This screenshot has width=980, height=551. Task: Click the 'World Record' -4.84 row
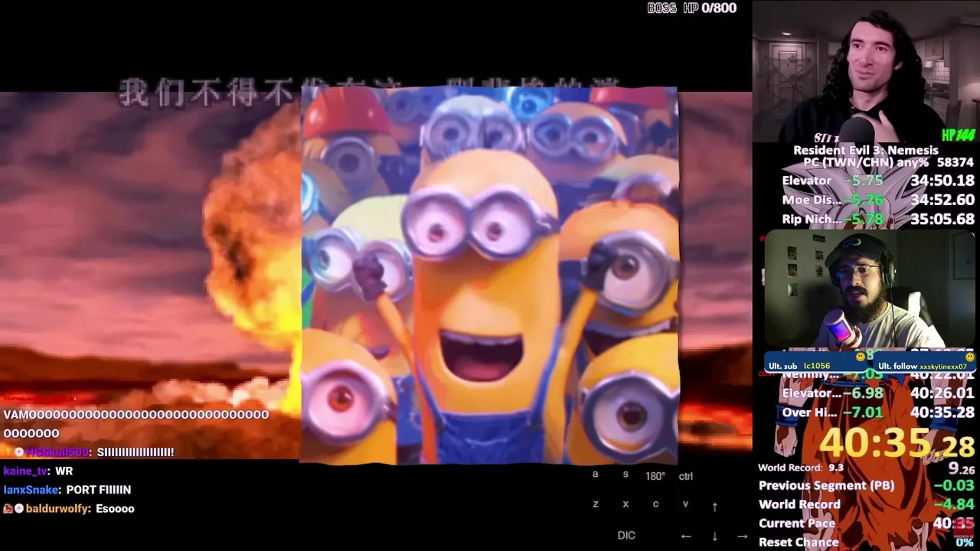coord(867,504)
